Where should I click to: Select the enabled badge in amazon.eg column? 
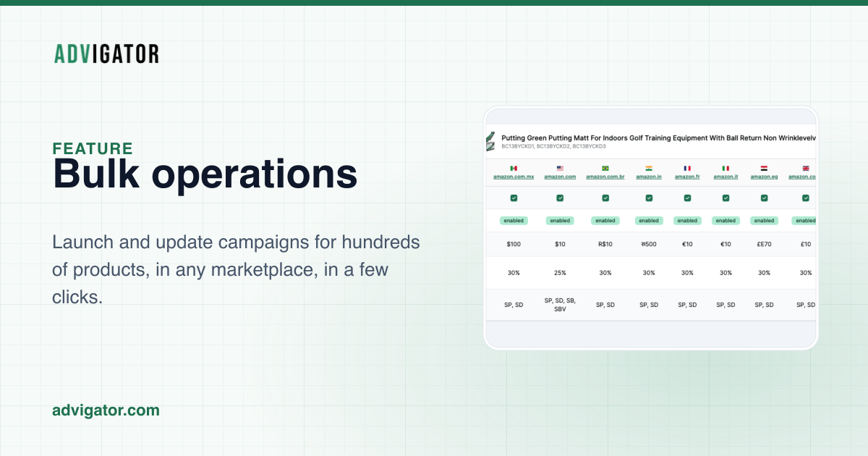coord(764,221)
